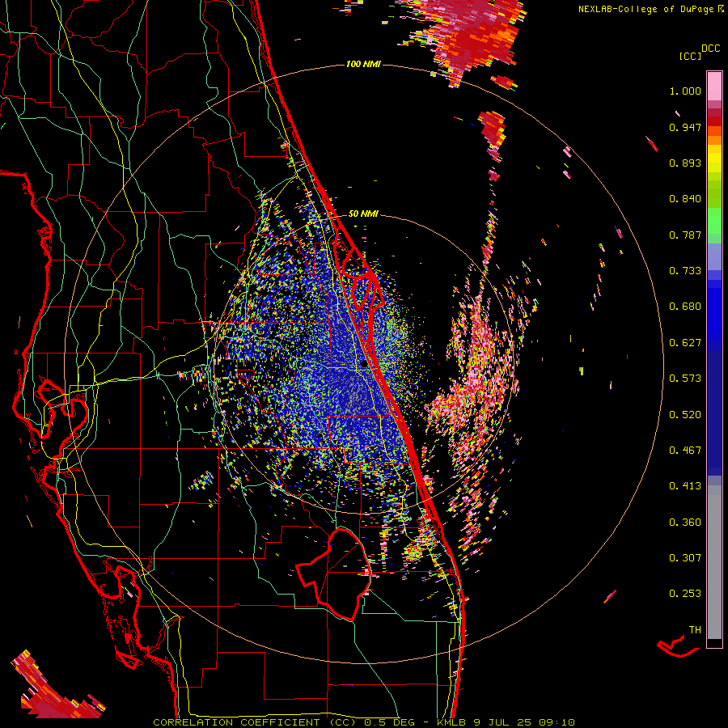Viewport: 728px width, 728px height.
Task: Click the KMLB radar site dot at center
Action: coord(364,365)
